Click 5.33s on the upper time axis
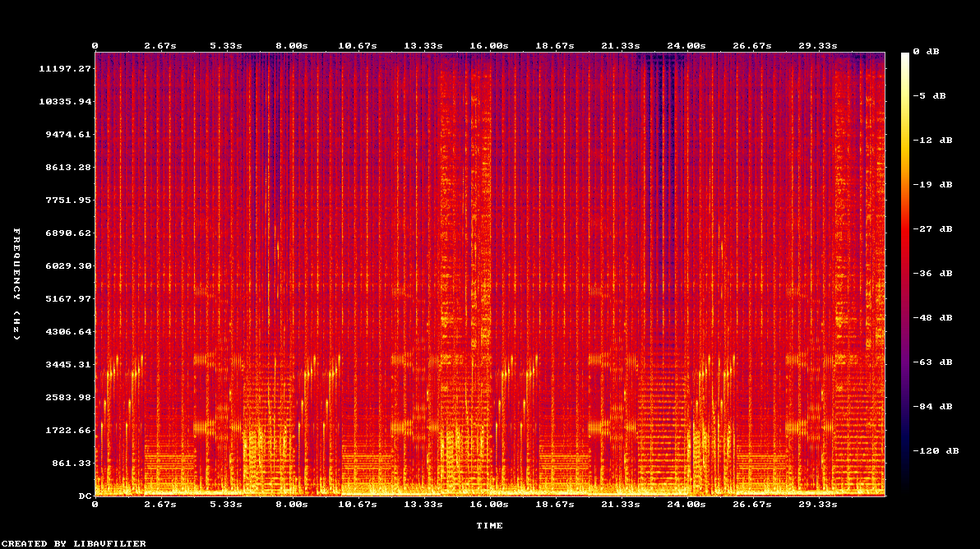980x549 pixels. 225,46
